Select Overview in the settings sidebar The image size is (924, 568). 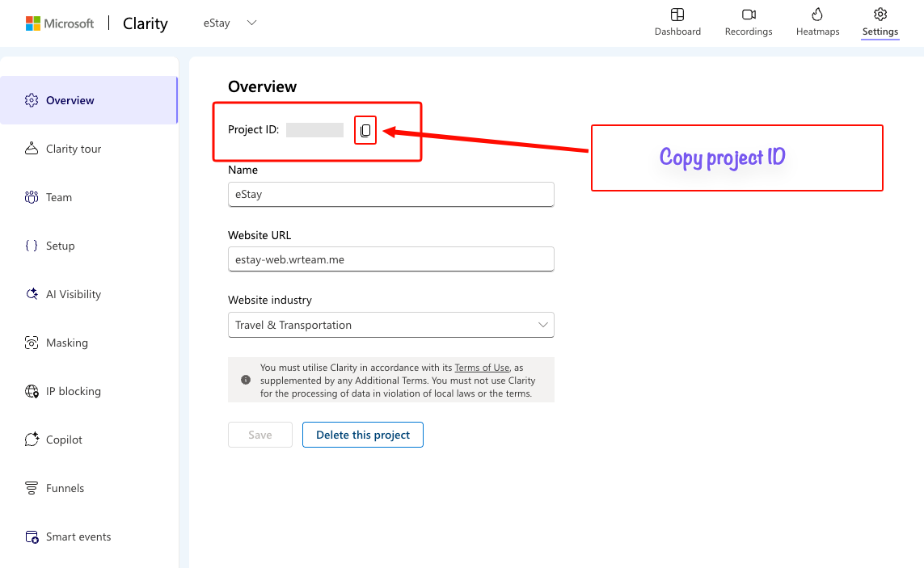pyautogui.click(x=88, y=100)
